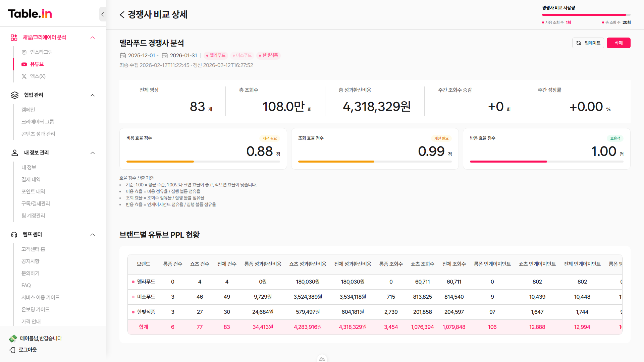Image resolution: width=644 pixels, height=362 pixels.
Task: Open the 콘텐츠 성과 관리 menu item
Action: tap(38, 134)
